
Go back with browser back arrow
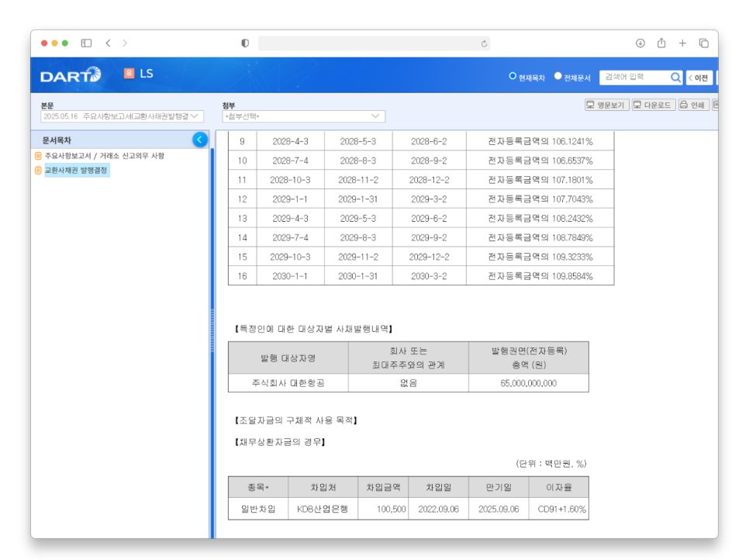point(108,43)
